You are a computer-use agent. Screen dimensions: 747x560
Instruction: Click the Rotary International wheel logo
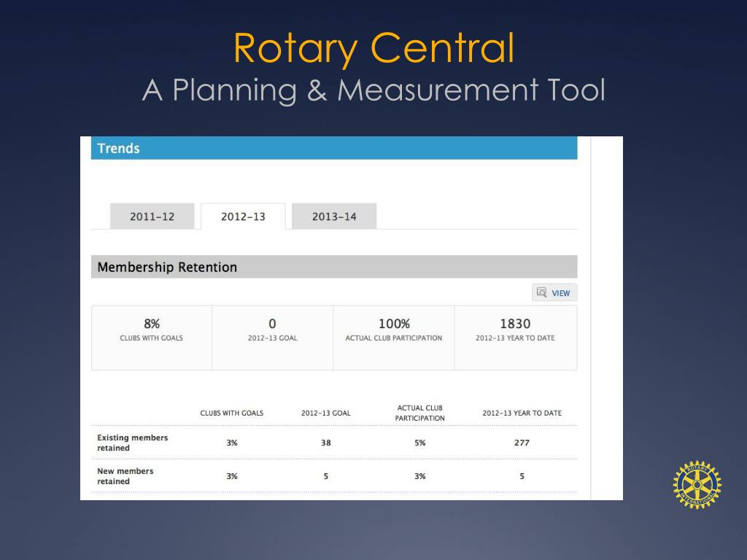(x=697, y=485)
